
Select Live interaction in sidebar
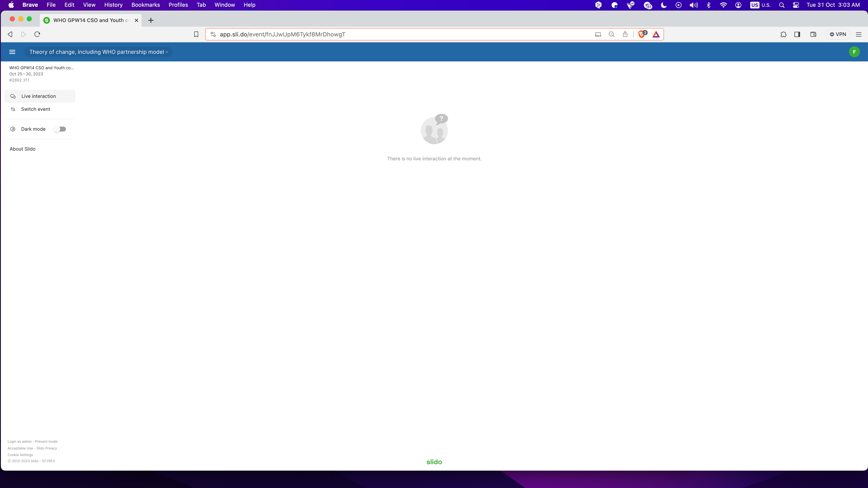(x=38, y=96)
